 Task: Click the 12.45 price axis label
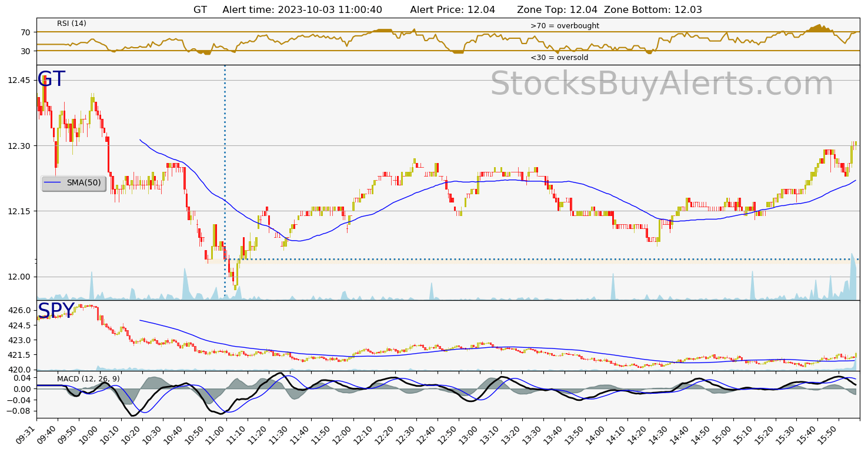[x=19, y=80]
